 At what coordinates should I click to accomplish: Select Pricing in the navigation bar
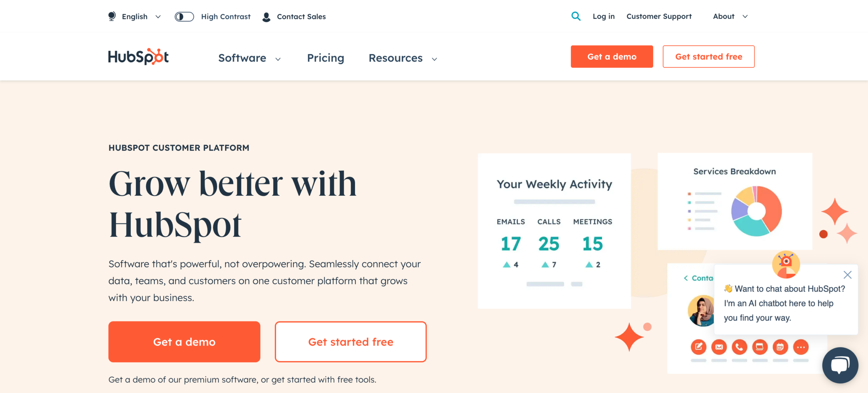(x=325, y=58)
